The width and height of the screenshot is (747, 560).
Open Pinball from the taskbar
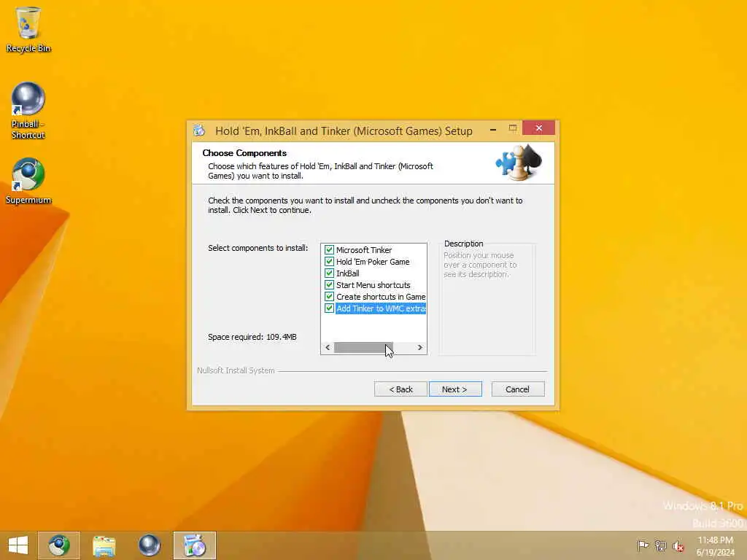tap(149, 545)
